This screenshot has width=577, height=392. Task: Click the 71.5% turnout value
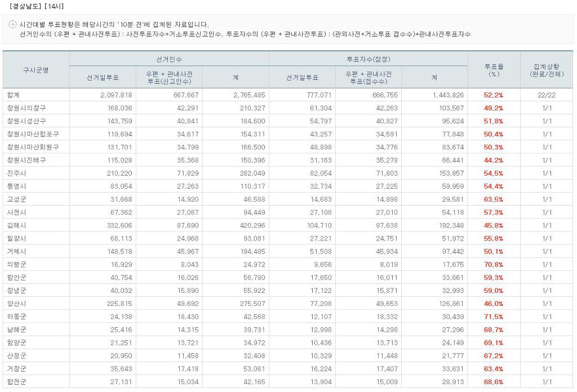point(494,317)
